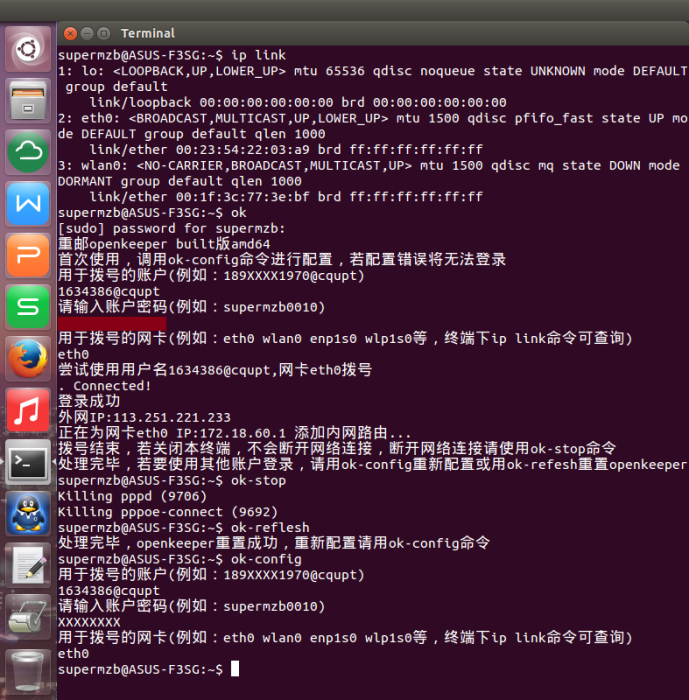Open the Ubuntu Dash search launcher
Viewport: 689px width, 700px height.
tap(28, 49)
